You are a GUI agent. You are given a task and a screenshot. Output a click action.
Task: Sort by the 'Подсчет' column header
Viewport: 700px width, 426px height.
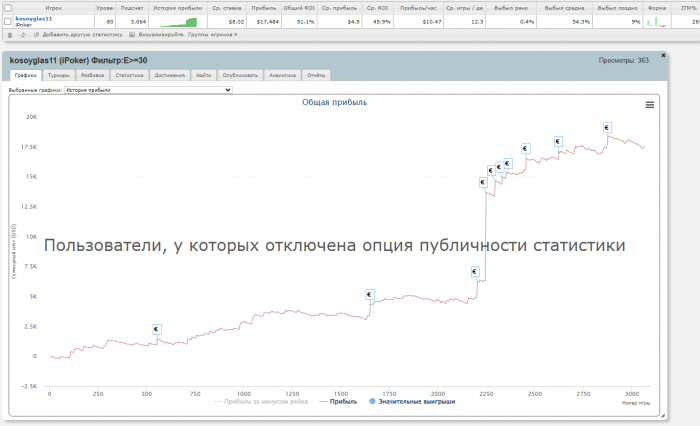click(132, 8)
